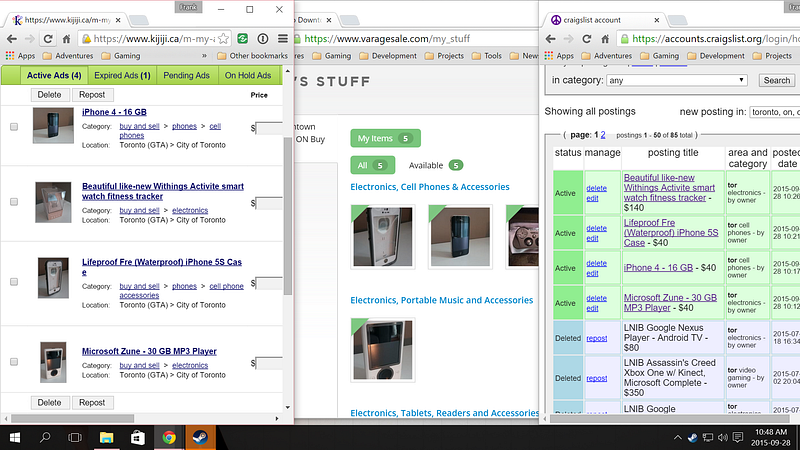Select the Microsoft Zune ad checkbox
Viewport: 800px width, 450px height.
click(14, 362)
